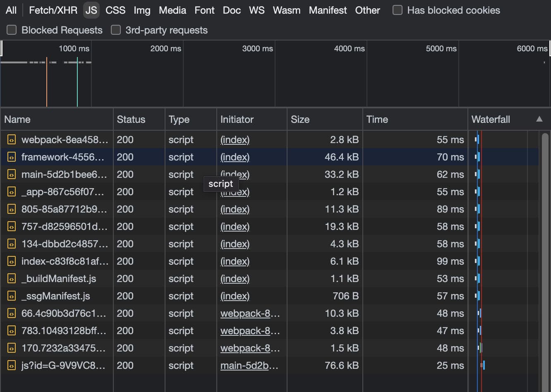The height and width of the screenshot is (392, 551).
Task: Enable the Has blocked cookies filter
Action: click(x=397, y=10)
